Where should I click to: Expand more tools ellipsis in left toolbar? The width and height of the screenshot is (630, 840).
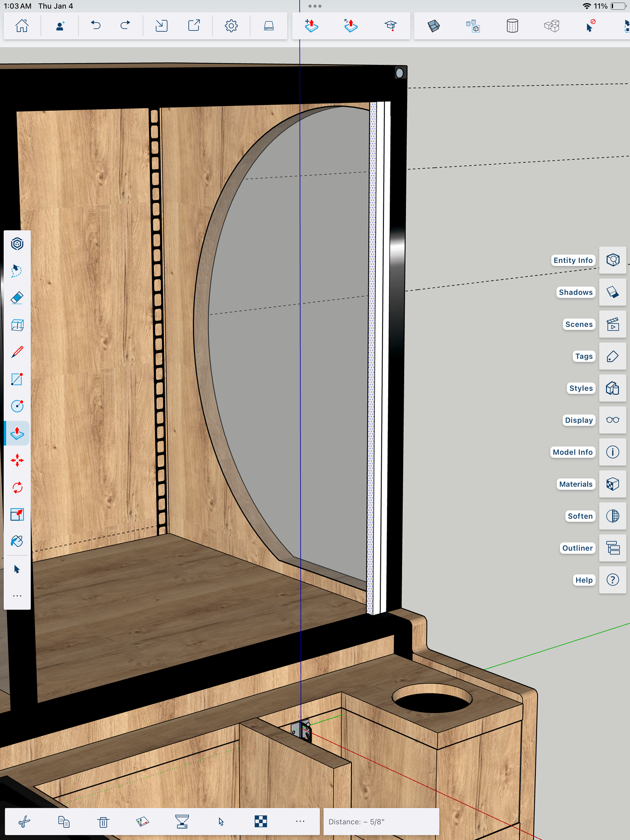click(17, 596)
